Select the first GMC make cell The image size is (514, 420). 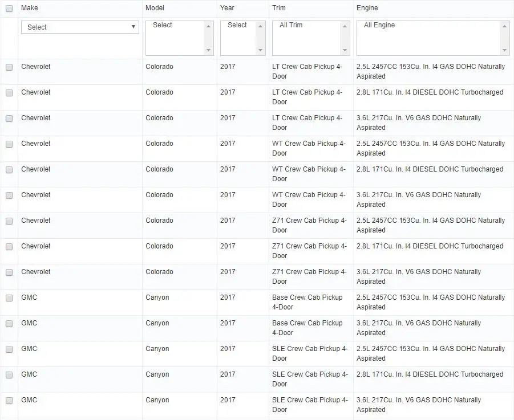29,297
